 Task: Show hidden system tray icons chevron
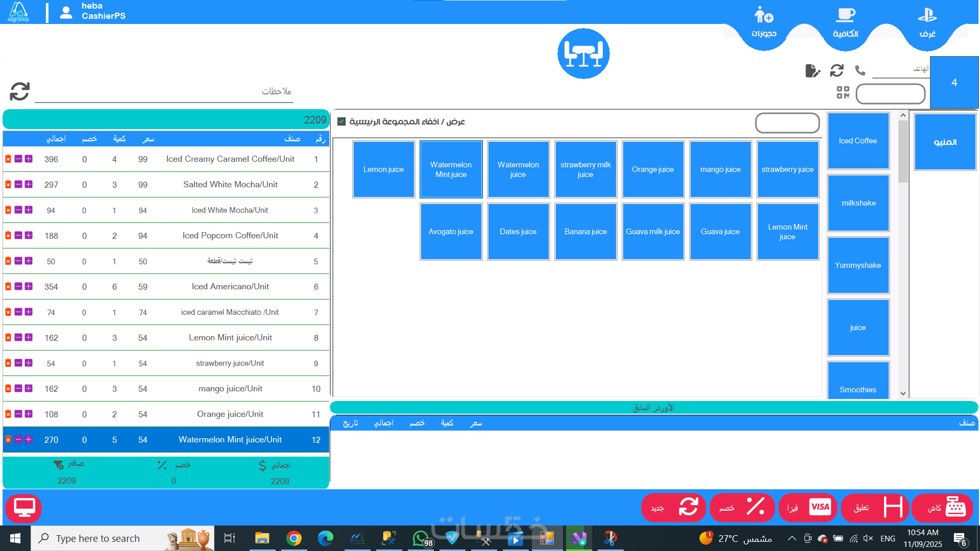[792, 538]
